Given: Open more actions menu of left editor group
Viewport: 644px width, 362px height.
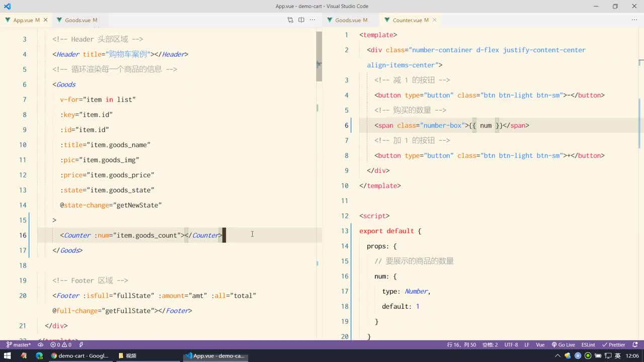Looking at the screenshot, I should [312, 20].
